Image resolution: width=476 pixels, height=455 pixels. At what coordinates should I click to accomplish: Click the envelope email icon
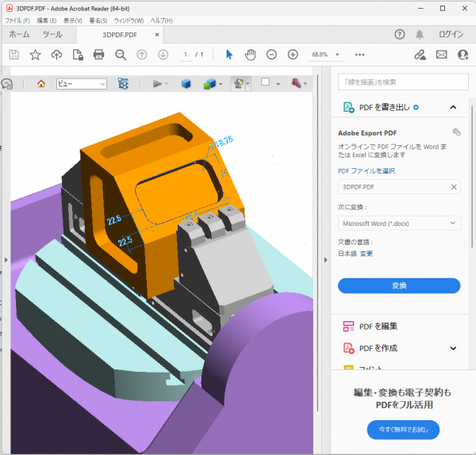[442, 54]
